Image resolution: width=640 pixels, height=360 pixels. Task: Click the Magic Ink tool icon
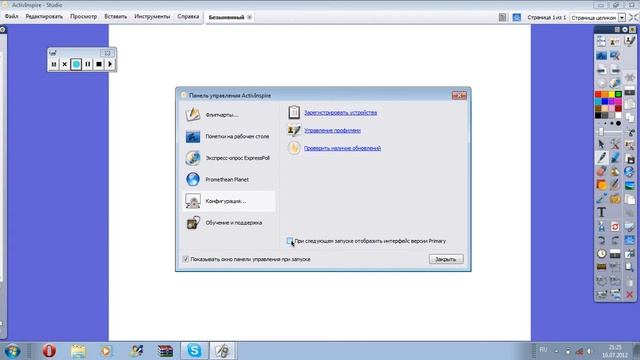pos(615,185)
